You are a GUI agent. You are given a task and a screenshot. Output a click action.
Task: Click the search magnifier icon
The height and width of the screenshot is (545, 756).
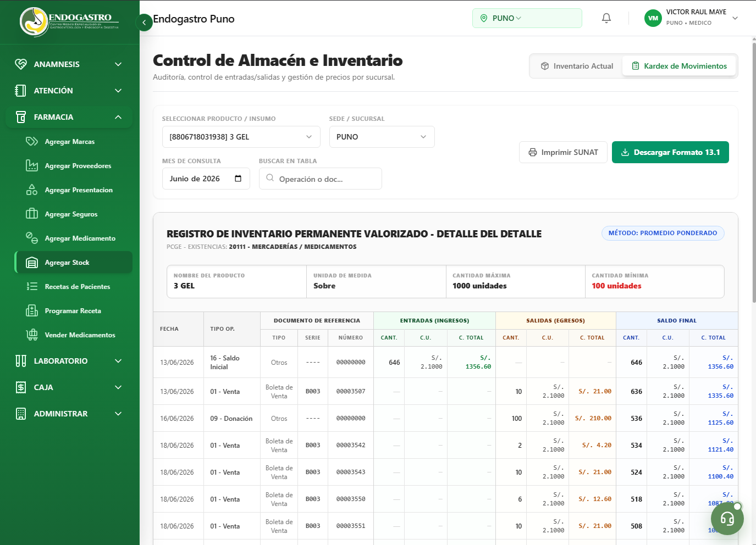coord(270,177)
